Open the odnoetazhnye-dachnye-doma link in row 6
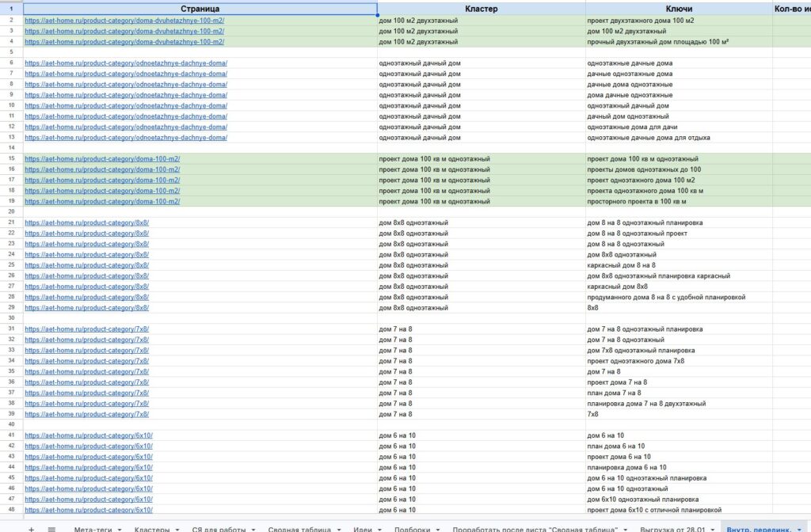Image resolution: width=811 pixels, height=532 pixels. tap(126, 63)
